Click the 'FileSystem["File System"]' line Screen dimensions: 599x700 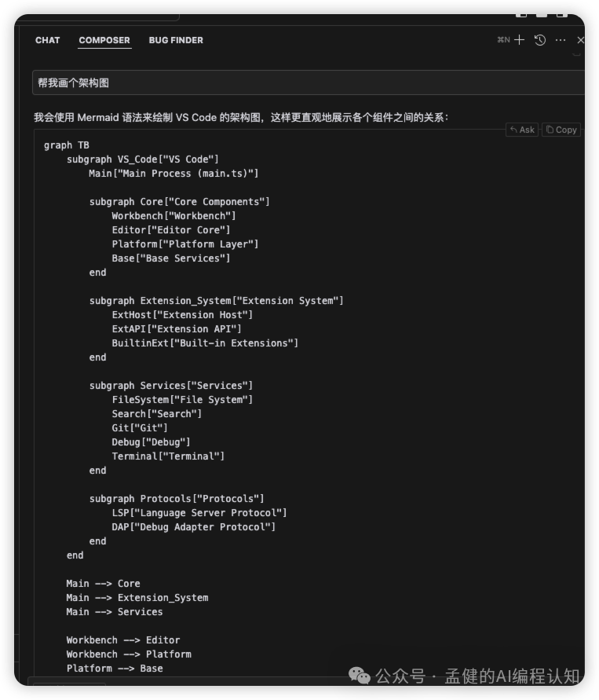(x=182, y=400)
